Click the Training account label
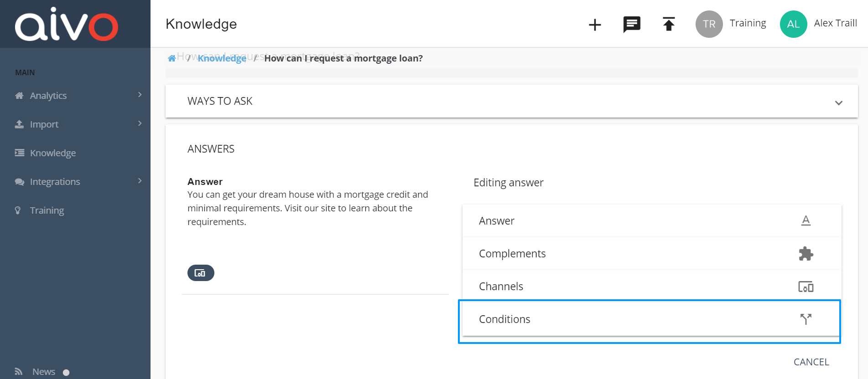 (x=748, y=23)
